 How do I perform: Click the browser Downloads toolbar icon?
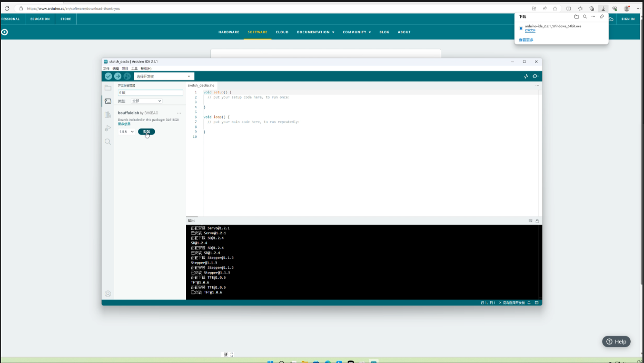pyautogui.click(x=603, y=8)
